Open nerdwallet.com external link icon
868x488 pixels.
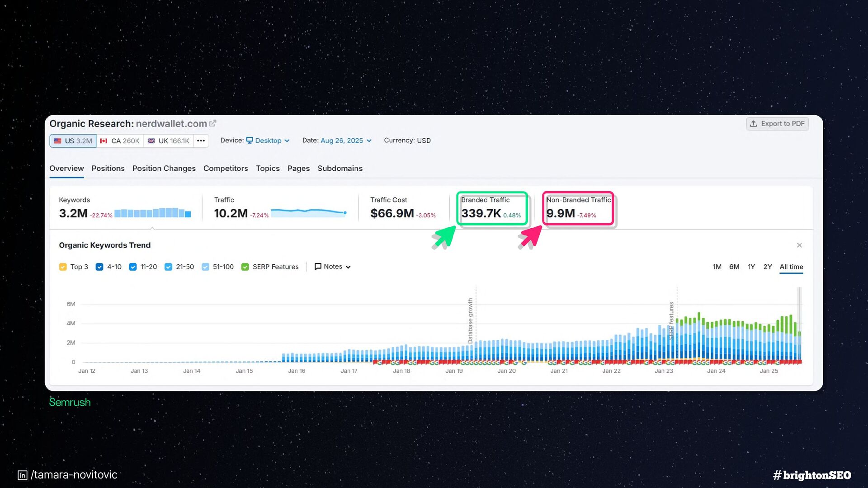click(212, 123)
